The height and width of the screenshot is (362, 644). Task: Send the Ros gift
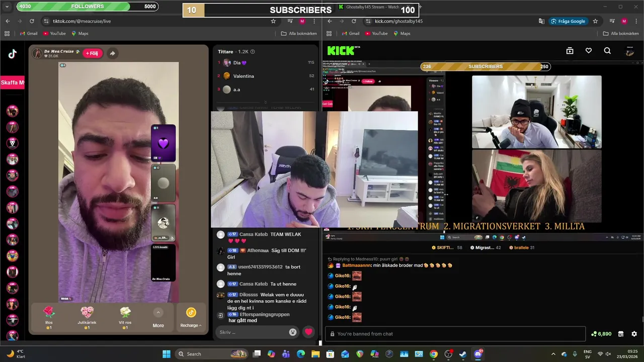tap(49, 317)
